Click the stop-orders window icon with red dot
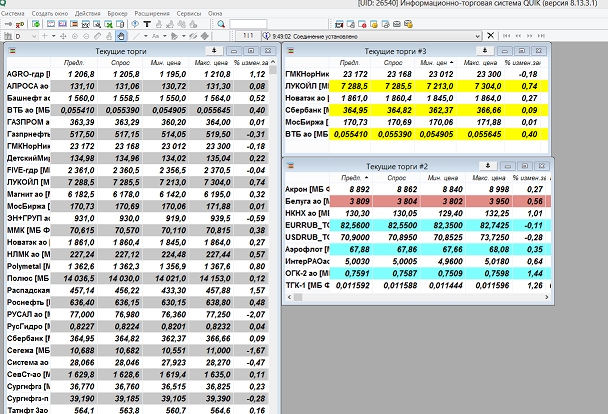The width and height of the screenshot is (608, 414). coord(362,24)
